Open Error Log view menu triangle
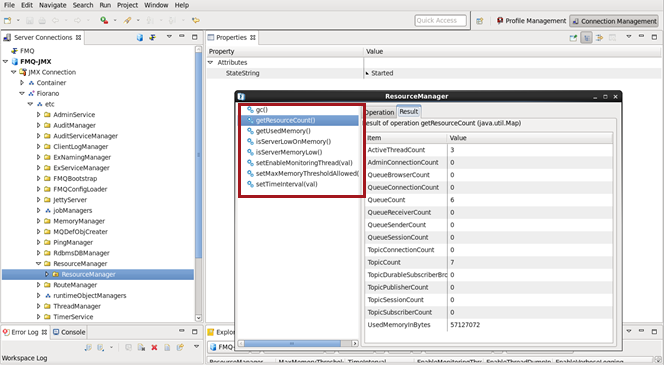The image size is (664, 365). click(x=196, y=346)
